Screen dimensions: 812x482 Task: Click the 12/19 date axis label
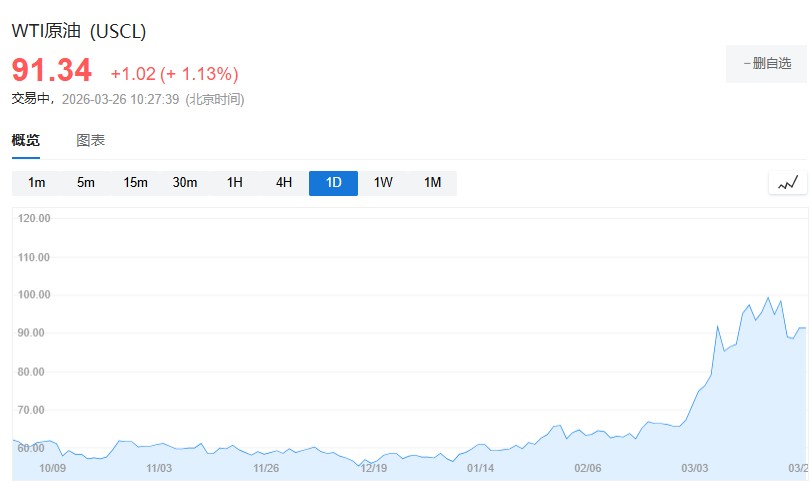[373, 468]
